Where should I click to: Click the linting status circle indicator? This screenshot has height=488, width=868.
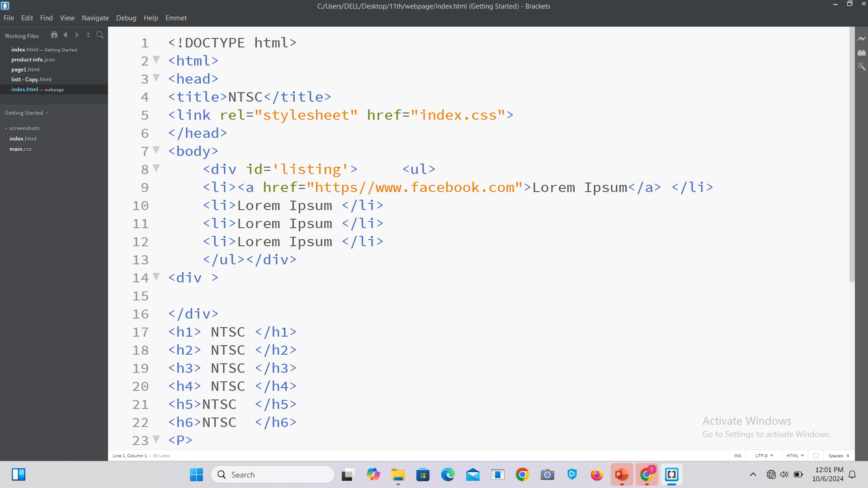click(816, 455)
